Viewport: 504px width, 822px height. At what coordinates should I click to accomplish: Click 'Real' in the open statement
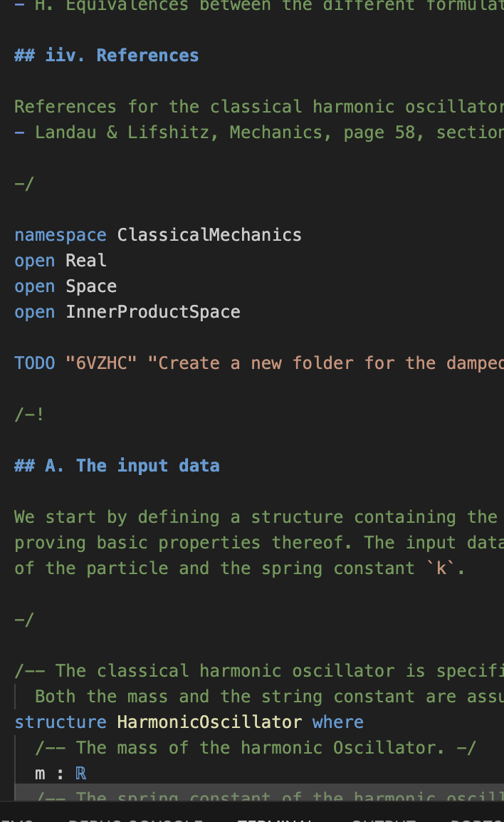86,261
